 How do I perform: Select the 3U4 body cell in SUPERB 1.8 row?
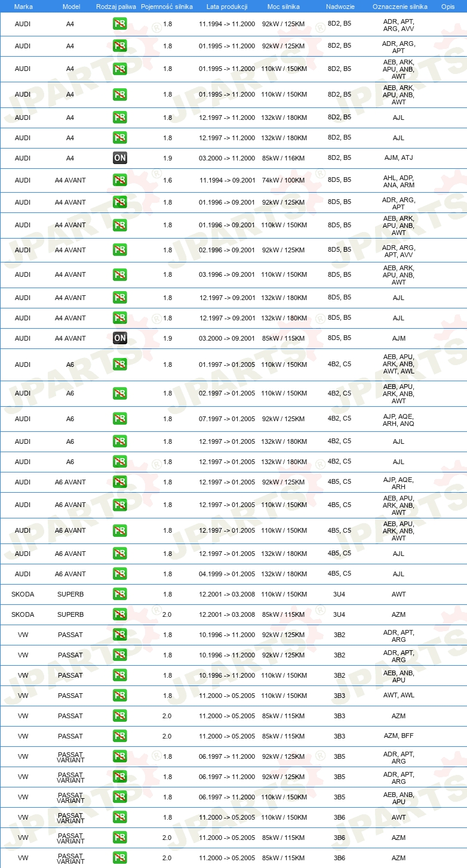[x=339, y=594]
